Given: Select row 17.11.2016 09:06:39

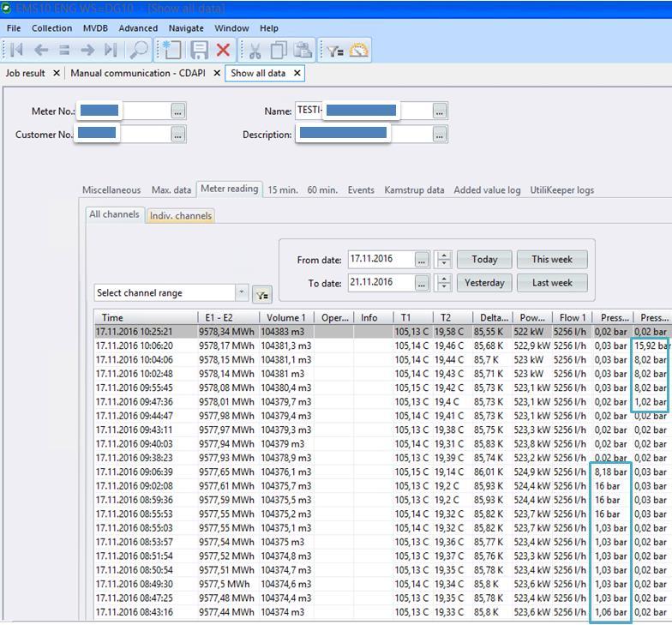Looking at the screenshot, I should (382, 472).
